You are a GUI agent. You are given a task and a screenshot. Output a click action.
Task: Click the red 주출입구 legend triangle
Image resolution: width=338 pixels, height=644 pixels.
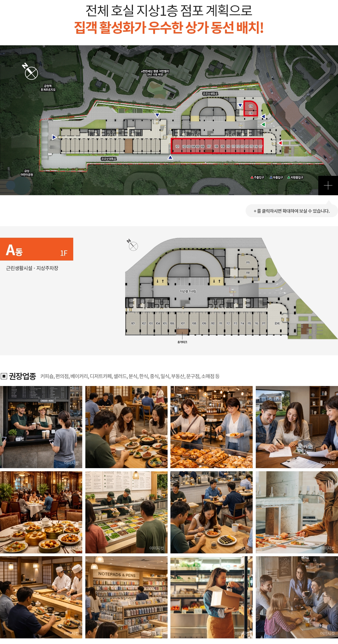click(252, 177)
